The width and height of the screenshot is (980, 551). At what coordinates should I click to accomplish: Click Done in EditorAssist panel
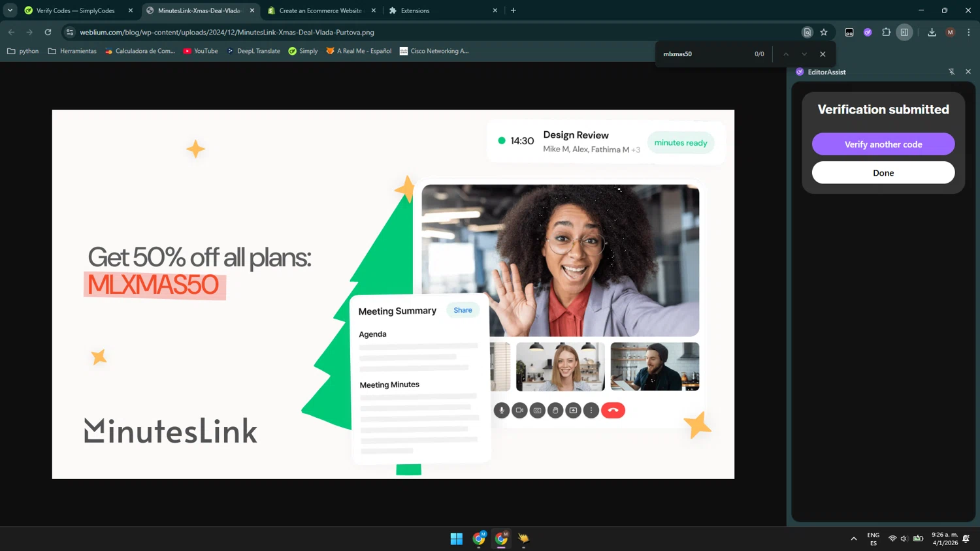coord(883,173)
